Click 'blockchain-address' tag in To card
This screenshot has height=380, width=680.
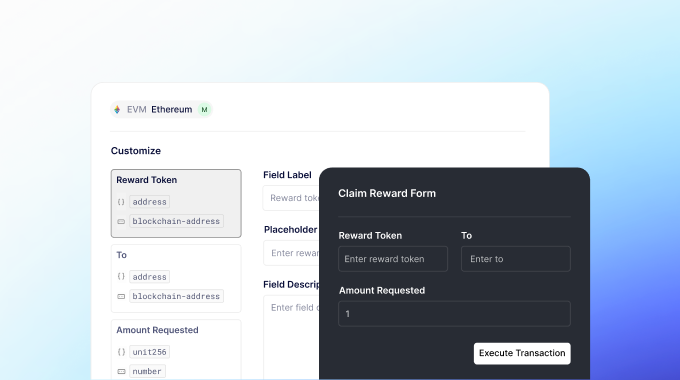(176, 296)
